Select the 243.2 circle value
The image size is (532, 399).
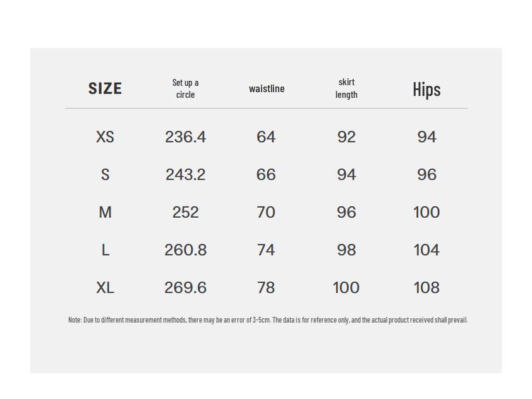point(185,175)
